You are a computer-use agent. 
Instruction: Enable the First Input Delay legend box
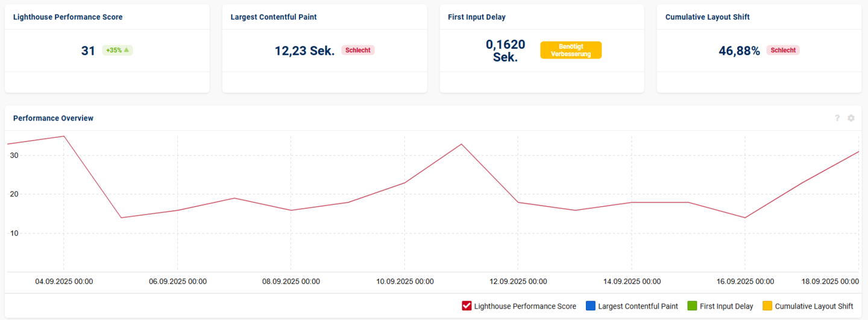click(x=692, y=306)
